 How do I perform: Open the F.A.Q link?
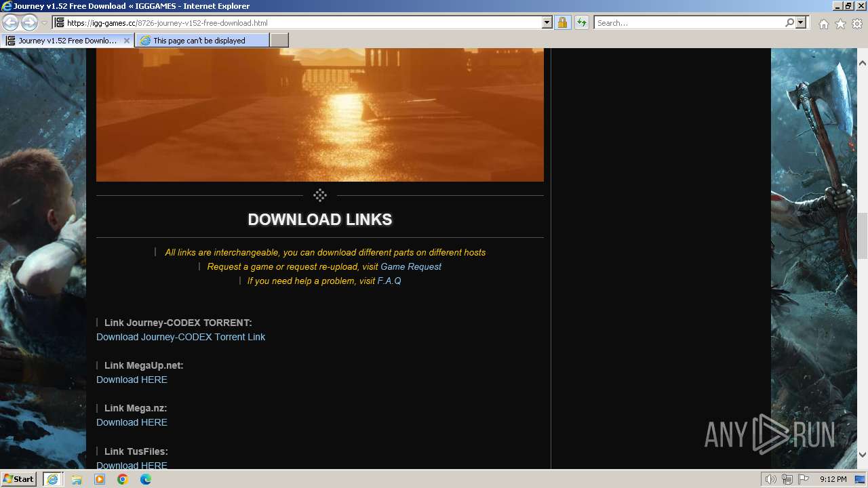[x=389, y=281]
